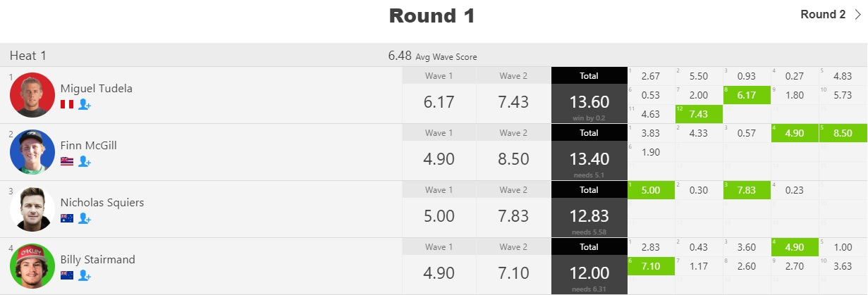Follow Billy Stairmand using add-user icon
The image size is (868, 295).
click(x=85, y=275)
